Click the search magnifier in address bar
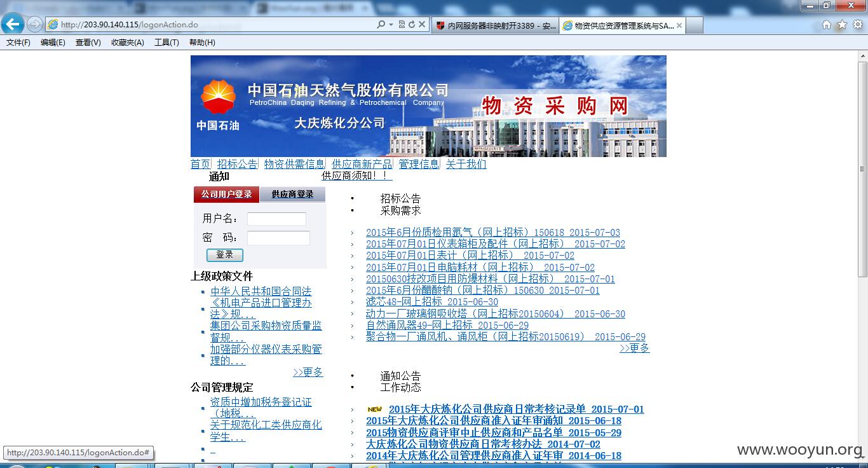868x468 pixels. (381, 24)
